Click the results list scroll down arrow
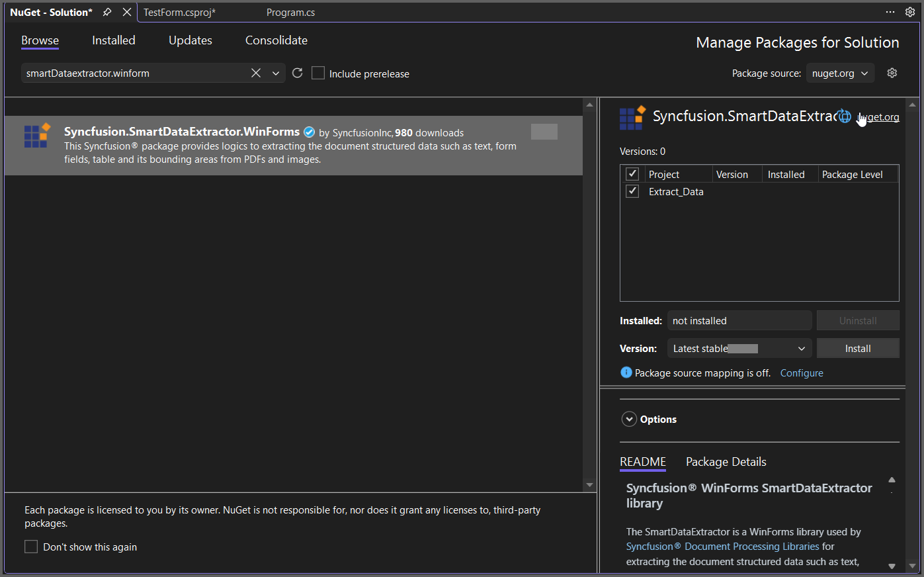 click(x=589, y=485)
